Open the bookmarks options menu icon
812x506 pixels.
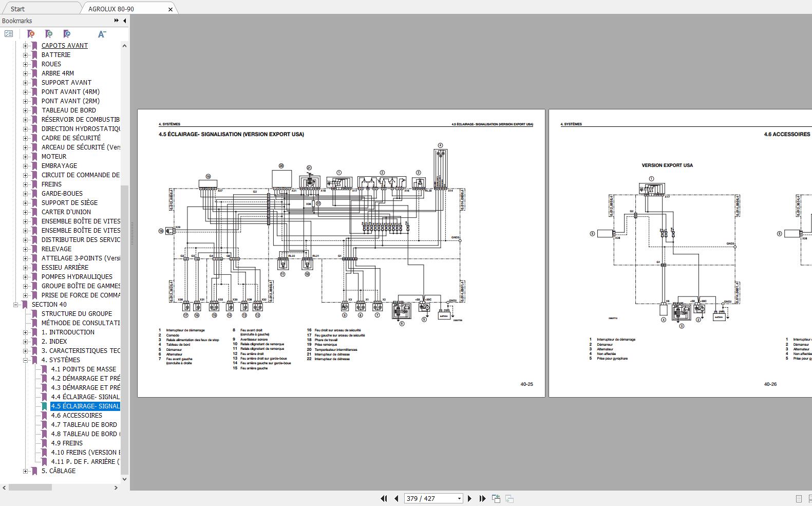click(9, 34)
